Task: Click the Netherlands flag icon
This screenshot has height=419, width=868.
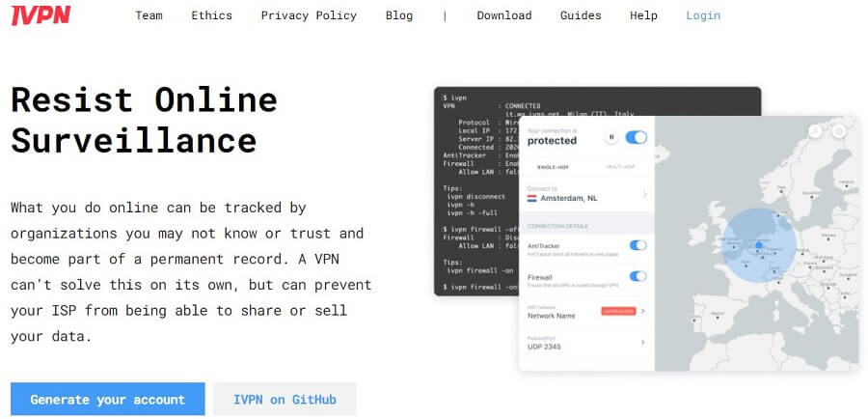Action: 532,198
